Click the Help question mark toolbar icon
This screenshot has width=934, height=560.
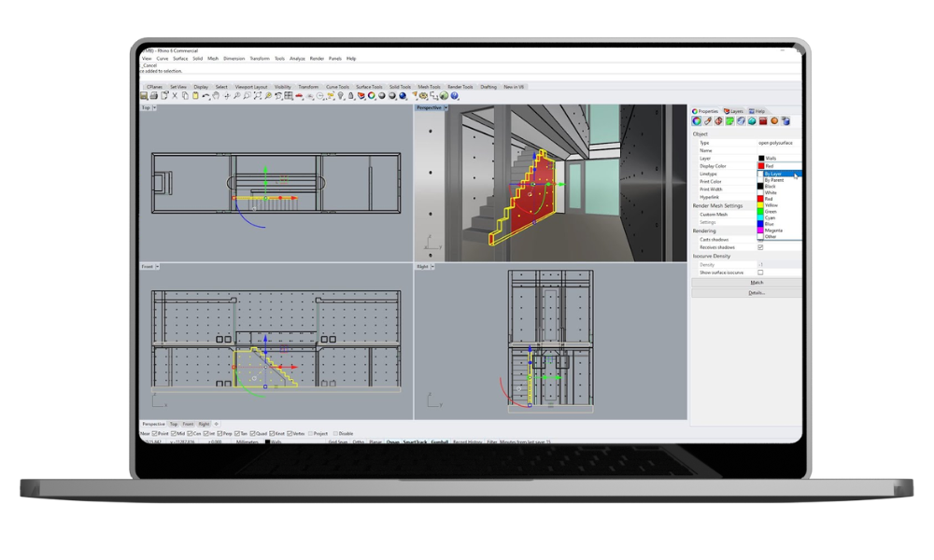[x=455, y=95]
